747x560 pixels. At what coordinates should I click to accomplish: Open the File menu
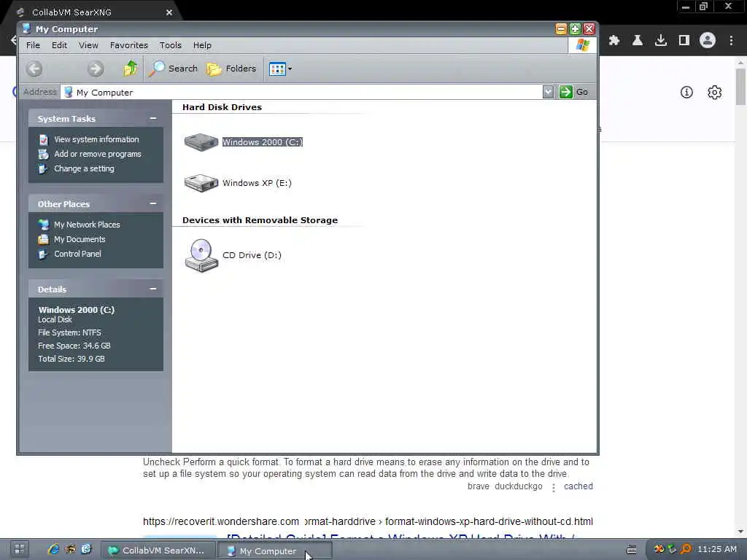pos(33,45)
